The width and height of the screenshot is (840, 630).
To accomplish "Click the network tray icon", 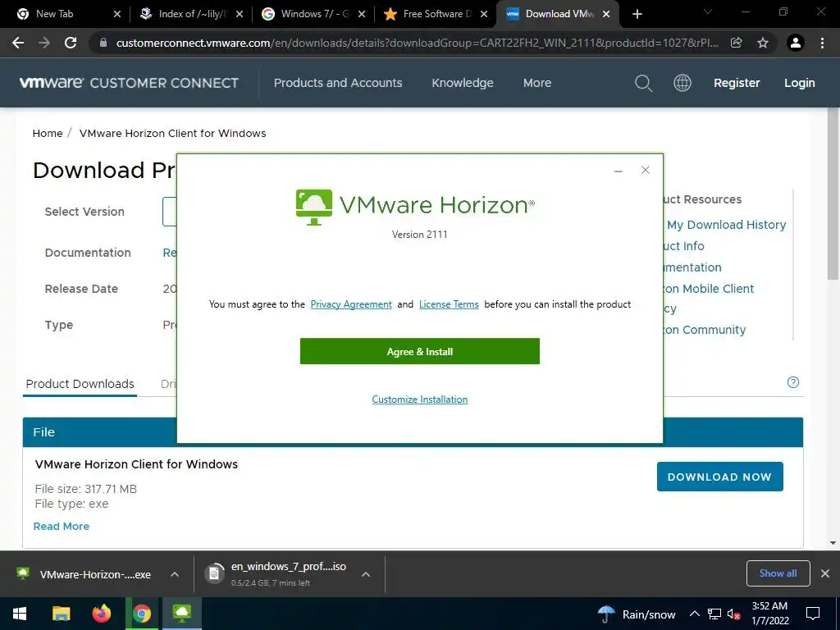I will (714, 614).
